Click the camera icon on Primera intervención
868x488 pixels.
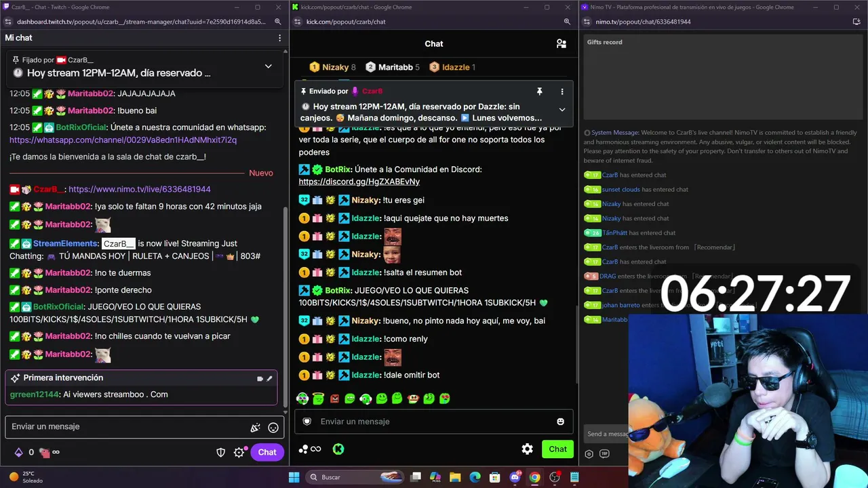tap(260, 379)
